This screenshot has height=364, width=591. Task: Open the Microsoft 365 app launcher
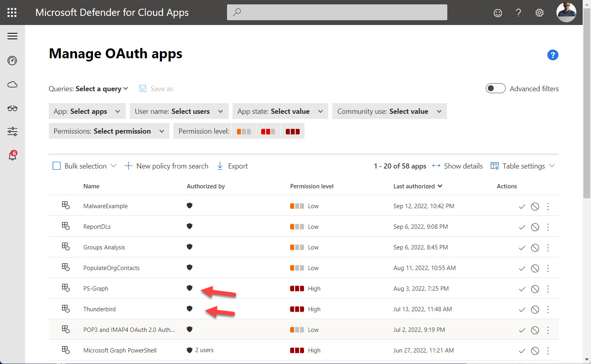12,12
